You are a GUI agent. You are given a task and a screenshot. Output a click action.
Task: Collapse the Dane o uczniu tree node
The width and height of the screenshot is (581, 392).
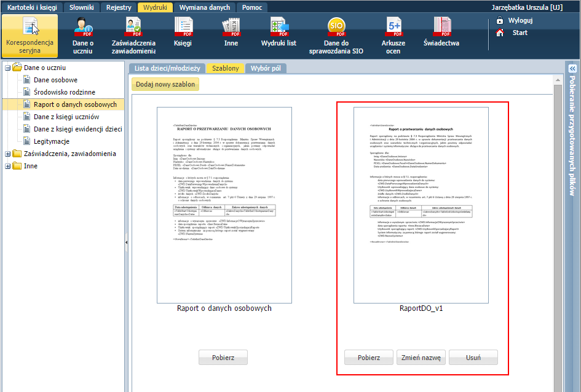(x=7, y=68)
